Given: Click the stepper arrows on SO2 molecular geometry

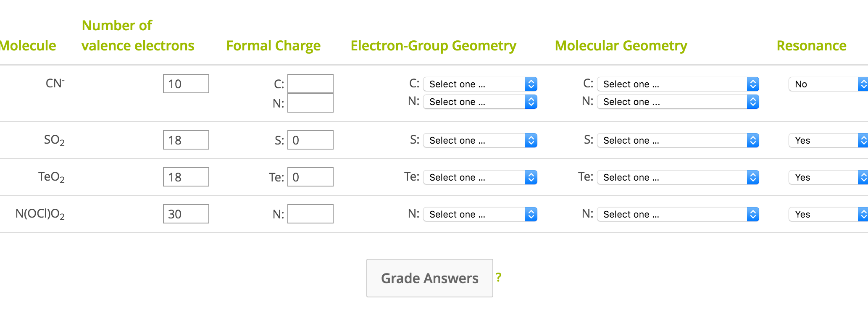Looking at the screenshot, I should point(752,140).
